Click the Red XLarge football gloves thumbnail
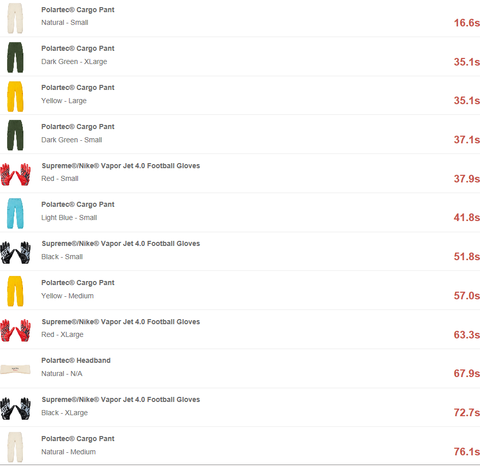480x466 pixels. pos(15,330)
